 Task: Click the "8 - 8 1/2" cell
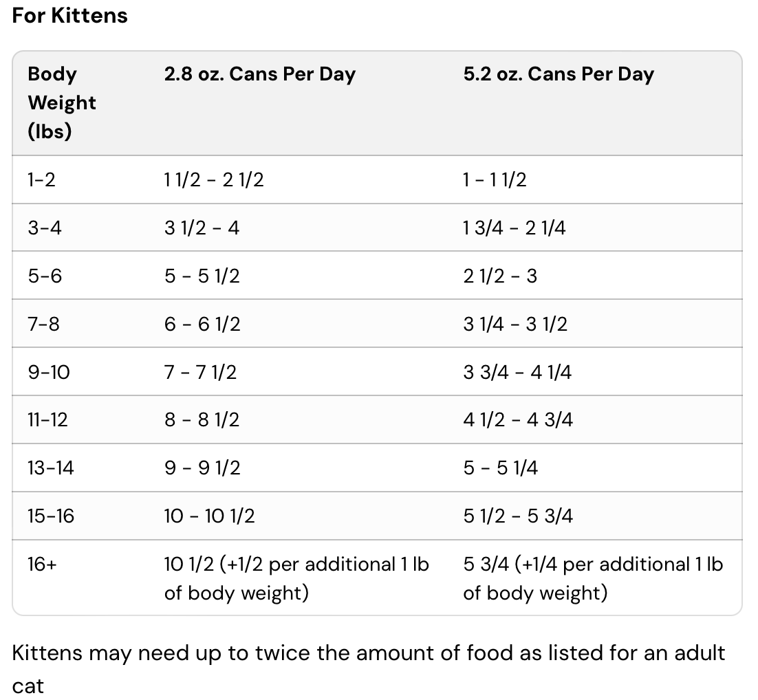pyautogui.click(x=202, y=420)
